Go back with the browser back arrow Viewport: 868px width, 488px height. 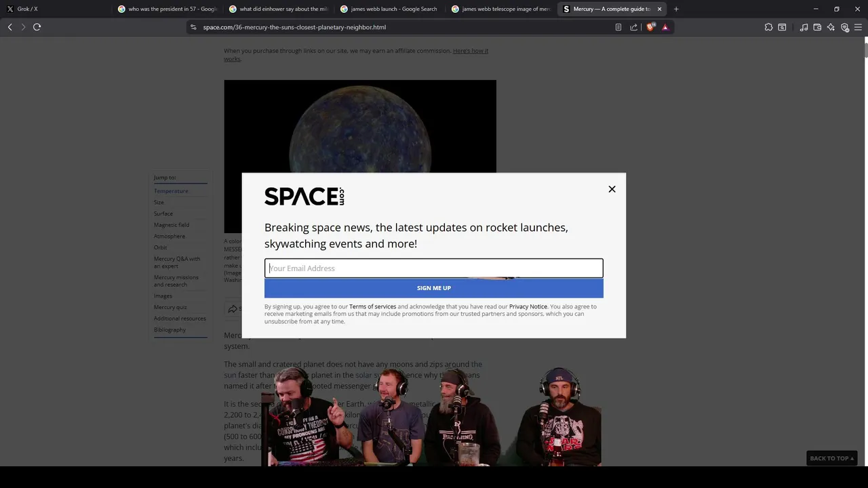point(9,27)
